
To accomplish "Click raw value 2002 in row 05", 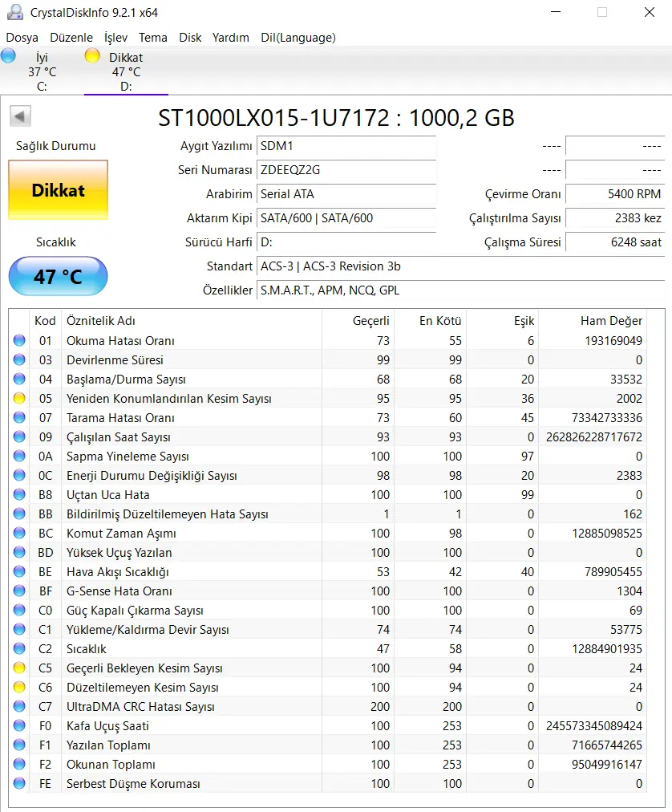I will click(x=629, y=398).
